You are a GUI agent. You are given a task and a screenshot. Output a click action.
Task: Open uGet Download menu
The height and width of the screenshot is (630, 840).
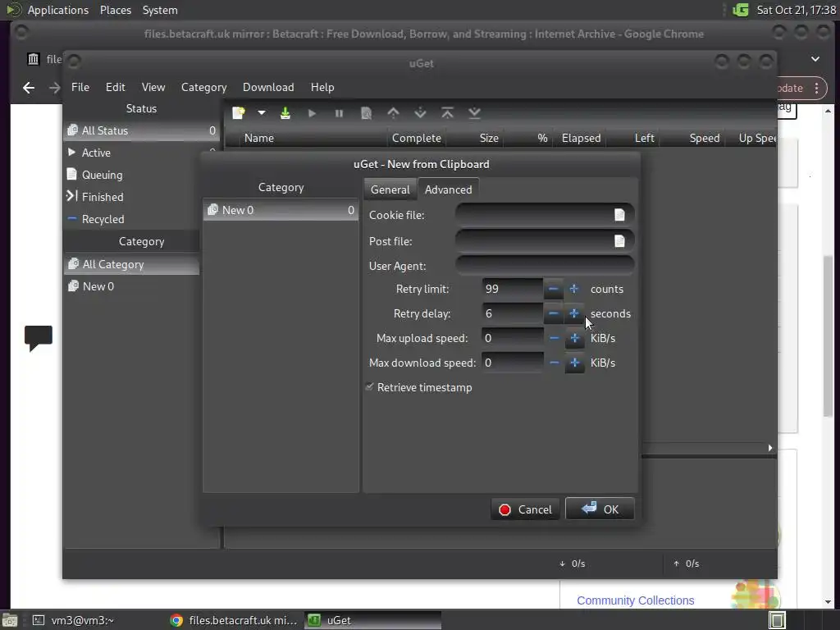point(268,87)
